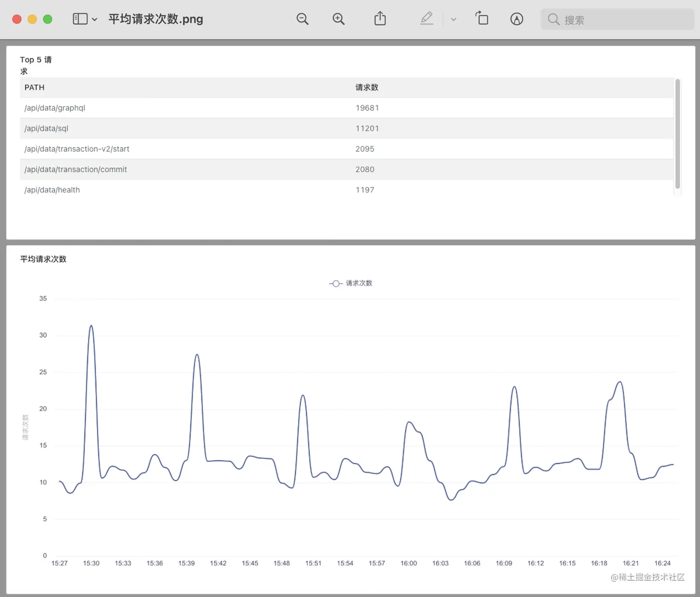Zoom out with the magnifier minus icon
Image resolution: width=700 pixels, height=597 pixels.
coord(302,19)
